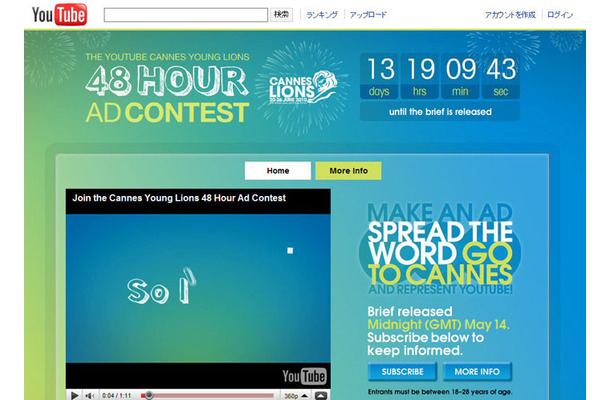This screenshot has height=400, width=610.
Task: Click the blue SUBSCRIBE button
Action: point(402,372)
